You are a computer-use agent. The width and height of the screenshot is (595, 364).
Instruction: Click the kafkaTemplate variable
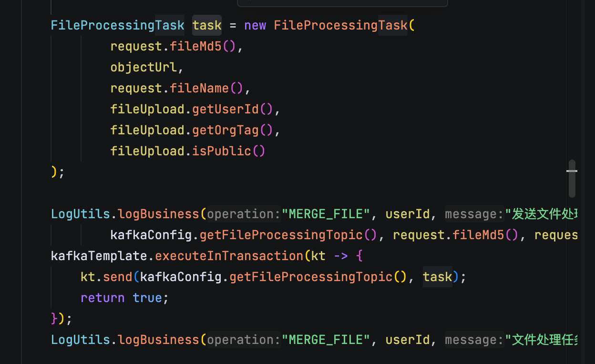pyautogui.click(x=99, y=256)
